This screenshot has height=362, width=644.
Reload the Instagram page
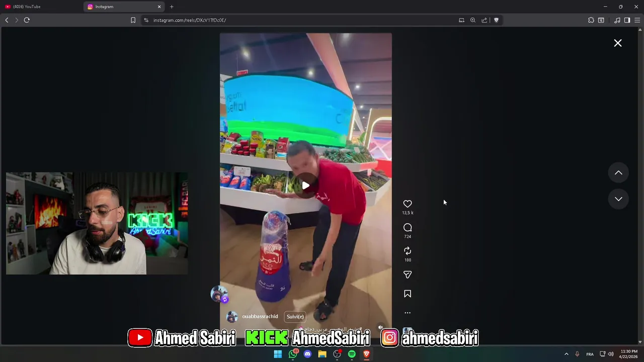27,20
